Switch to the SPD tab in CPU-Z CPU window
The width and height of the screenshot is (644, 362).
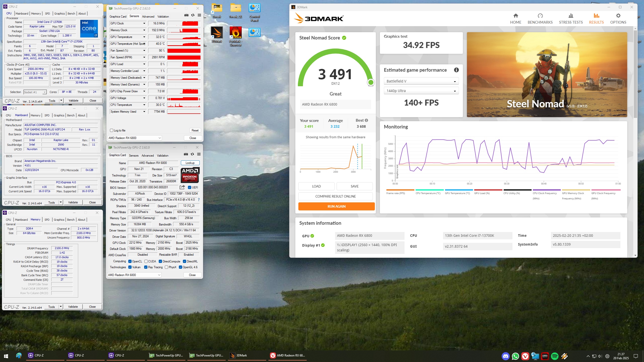tap(47, 14)
